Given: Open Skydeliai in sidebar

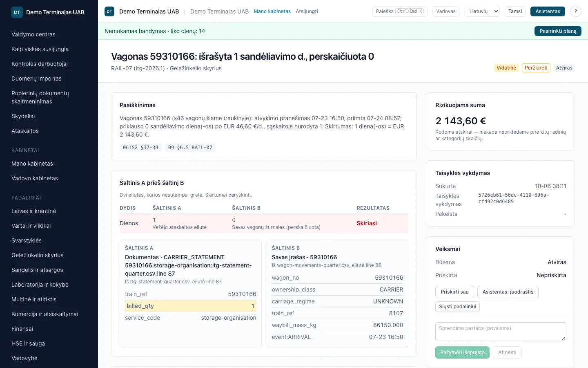Looking at the screenshot, I should (49, 116).
